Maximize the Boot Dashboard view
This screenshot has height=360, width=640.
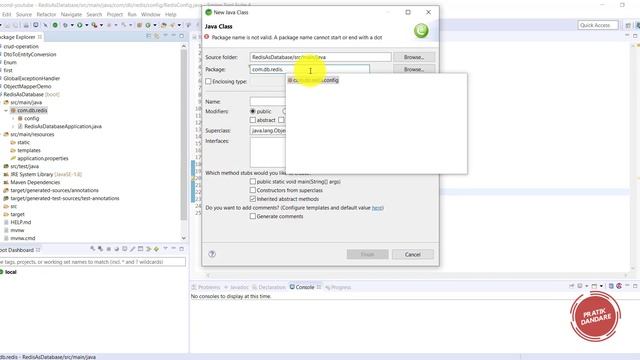click(182, 249)
